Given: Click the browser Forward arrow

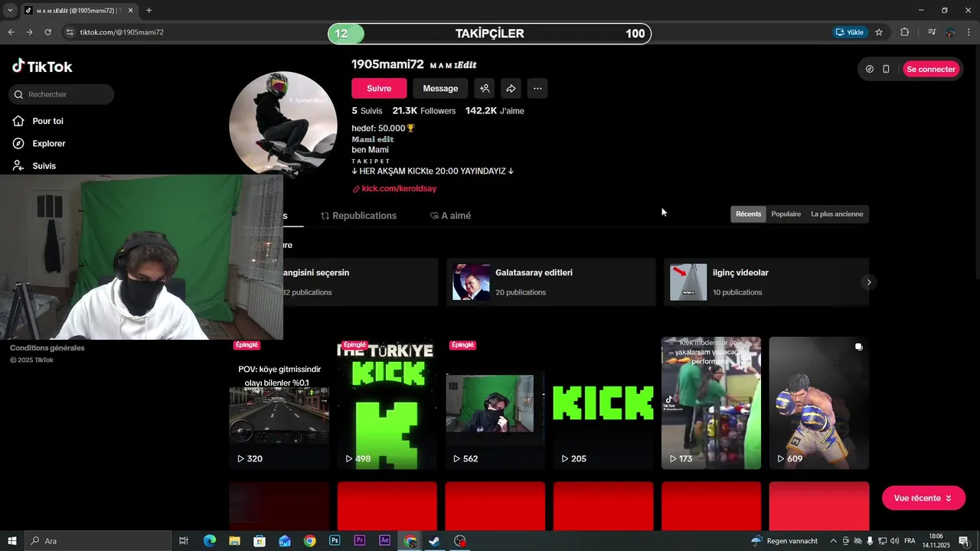Looking at the screenshot, I should point(29,32).
